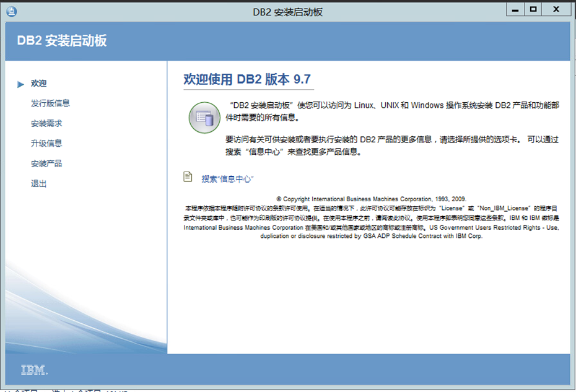Click the DB2 安装启动板 banner title
This screenshot has width=576, height=392.
tap(62, 40)
